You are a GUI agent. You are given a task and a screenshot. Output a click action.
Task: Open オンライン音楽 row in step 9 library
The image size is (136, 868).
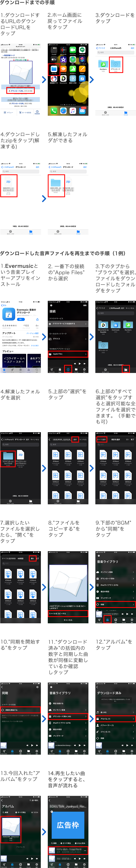coord(115,572)
